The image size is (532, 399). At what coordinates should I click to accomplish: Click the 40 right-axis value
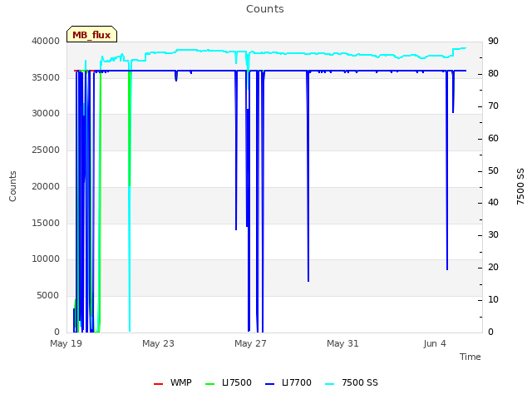[x=493, y=203]
